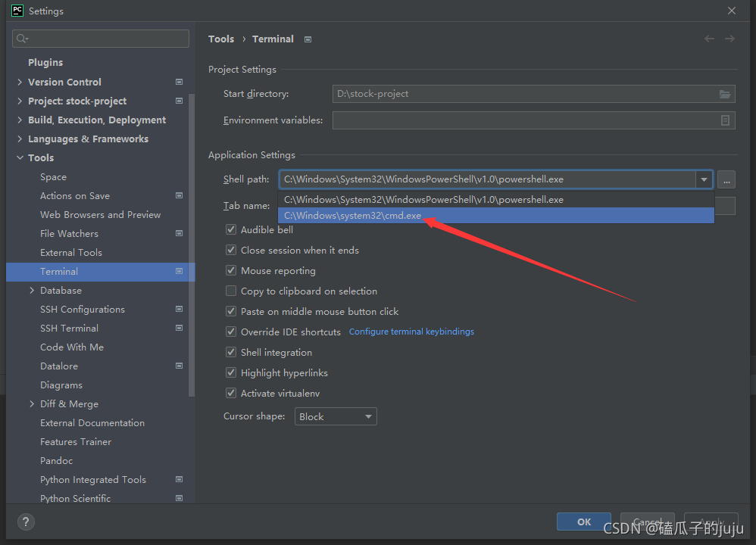Viewport: 756px width, 545px height.
Task: Click the project icon next to Datalore
Action: tap(180, 366)
